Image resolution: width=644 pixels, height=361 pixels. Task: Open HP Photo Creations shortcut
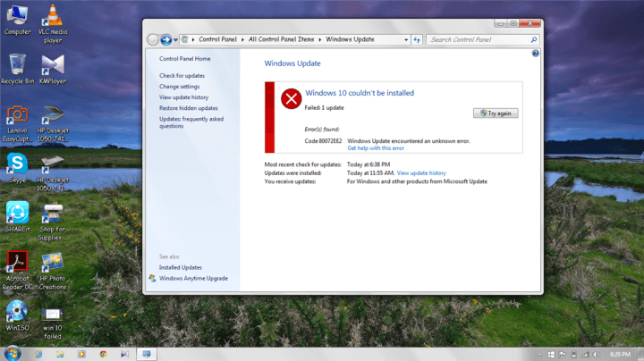(53, 271)
